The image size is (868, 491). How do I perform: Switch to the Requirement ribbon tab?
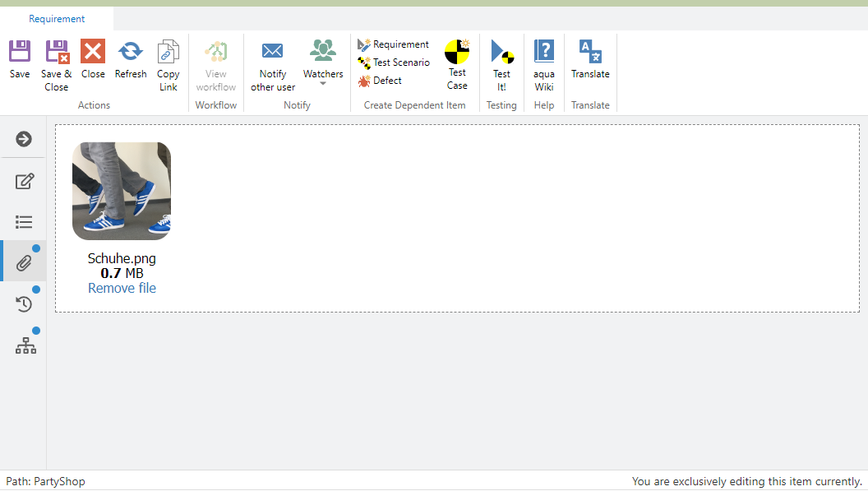tap(57, 19)
